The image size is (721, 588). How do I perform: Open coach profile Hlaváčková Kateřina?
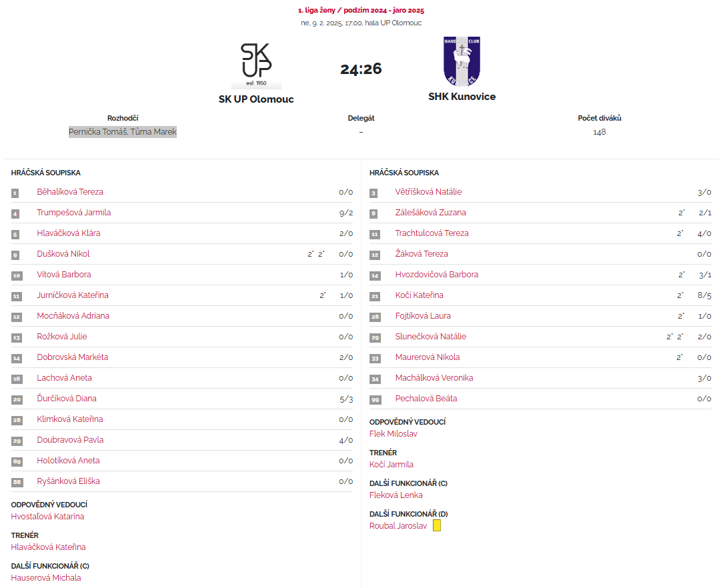[x=48, y=547]
